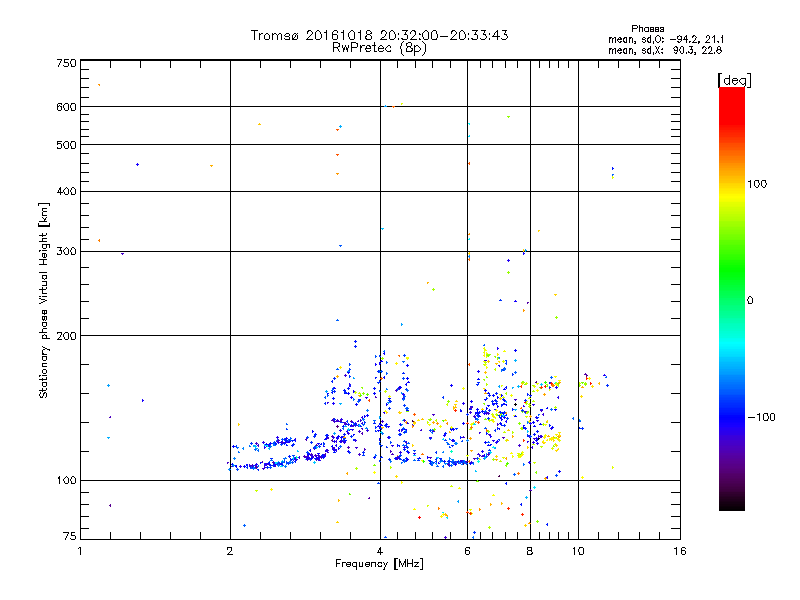Click the 'RwPretec (8p)' subtitle
The width and height of the screenshot is (800, 600).
point(380,48)
